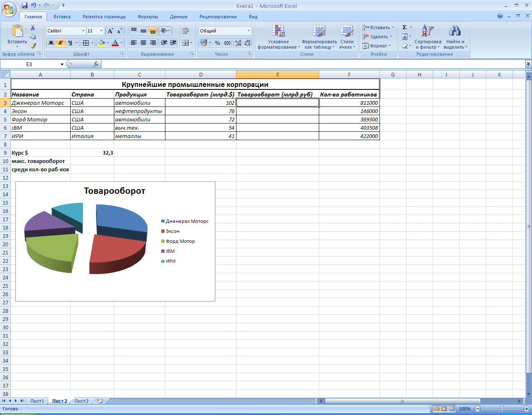Open Sort and Filter (Сортировка и фильтр)
532x415 pixels.
[428, 37]
